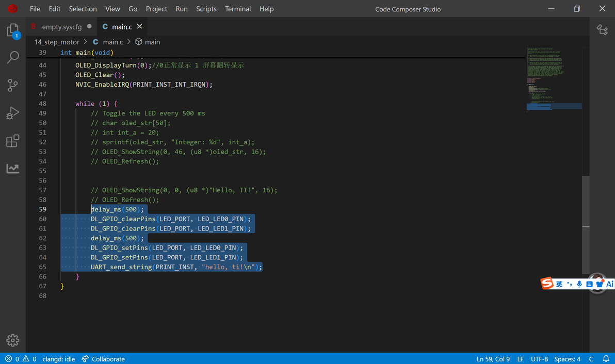Click the Sogou AI assistant icon

(x=610, y=284)
